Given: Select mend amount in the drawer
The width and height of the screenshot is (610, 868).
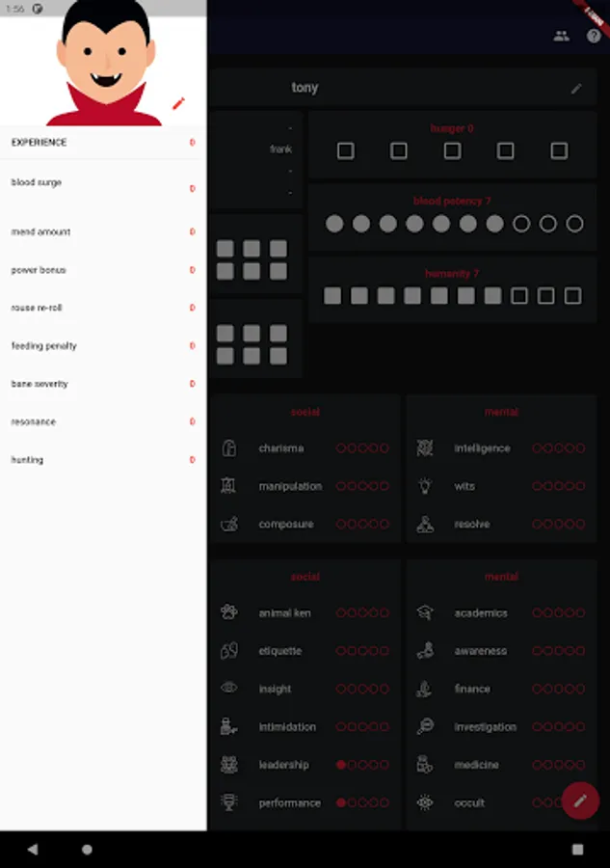Looking at the screenshot, I should tap(103, 231).
